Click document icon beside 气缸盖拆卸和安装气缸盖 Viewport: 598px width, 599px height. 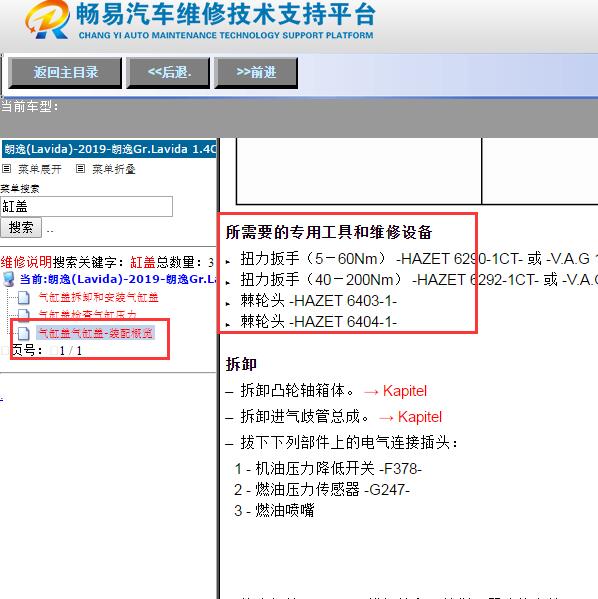[x=24, y=297]
